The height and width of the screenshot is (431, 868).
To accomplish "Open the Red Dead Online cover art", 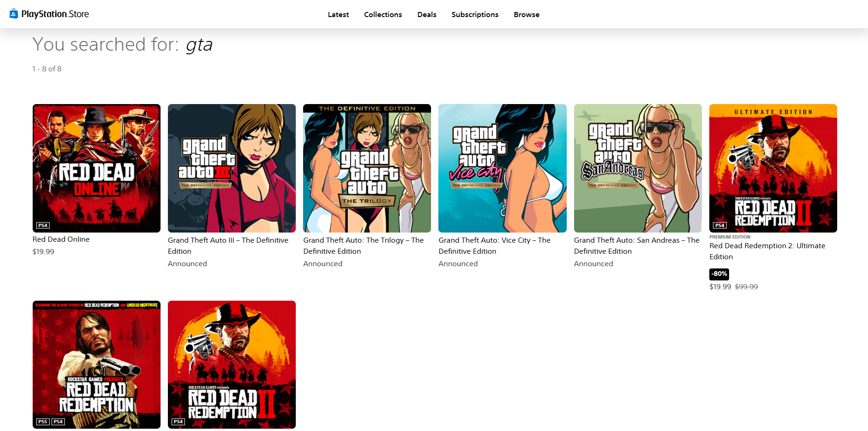I will [x=97, y=168].
